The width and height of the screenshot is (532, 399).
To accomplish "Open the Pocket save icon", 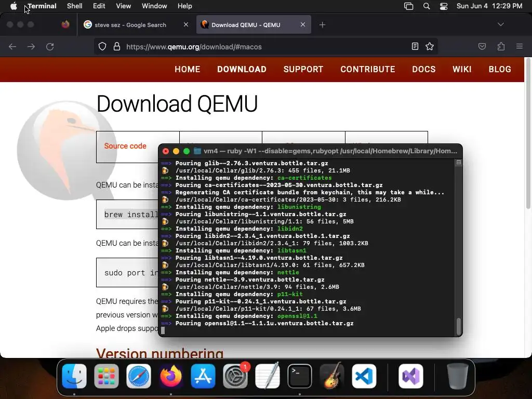I will tap(482, 46).
